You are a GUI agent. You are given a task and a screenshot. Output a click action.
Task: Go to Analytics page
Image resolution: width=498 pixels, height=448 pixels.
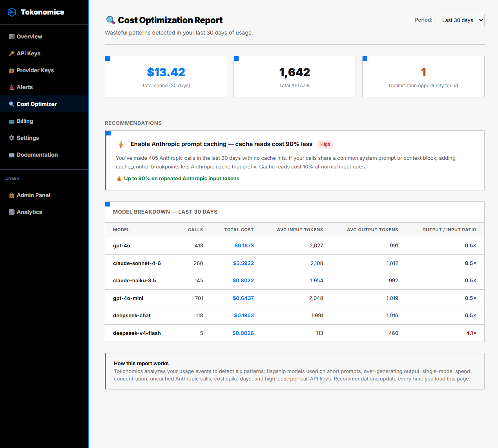(x=44, y=212)
